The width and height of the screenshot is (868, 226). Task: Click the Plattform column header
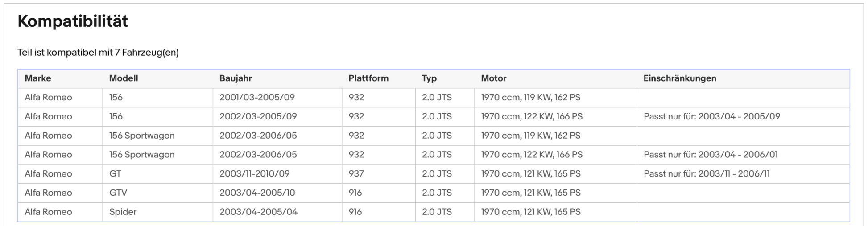[x=368, y=78]
